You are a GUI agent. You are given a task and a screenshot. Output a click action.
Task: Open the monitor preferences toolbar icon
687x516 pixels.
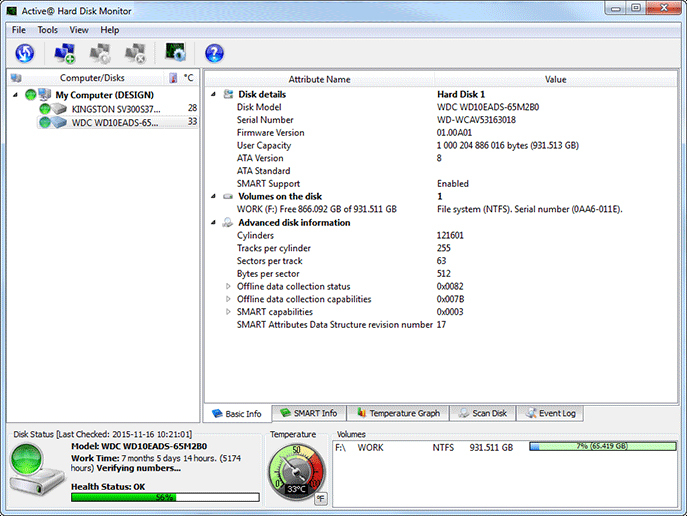tap(175, 52)
